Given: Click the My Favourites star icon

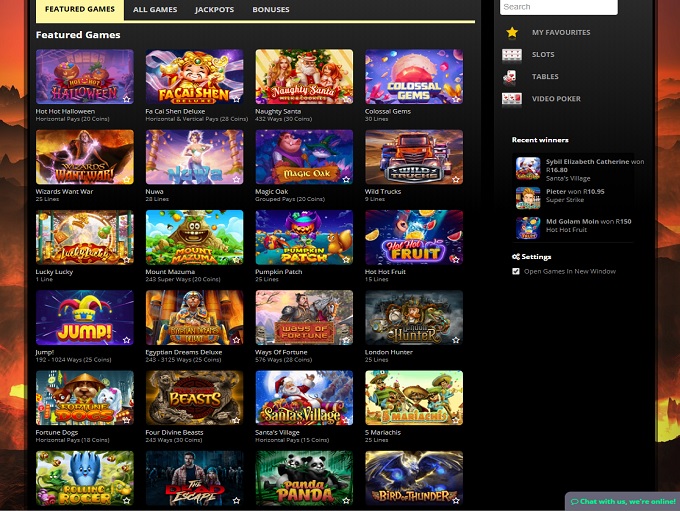Looking at the screenshot, I should (x=512, y=32).
